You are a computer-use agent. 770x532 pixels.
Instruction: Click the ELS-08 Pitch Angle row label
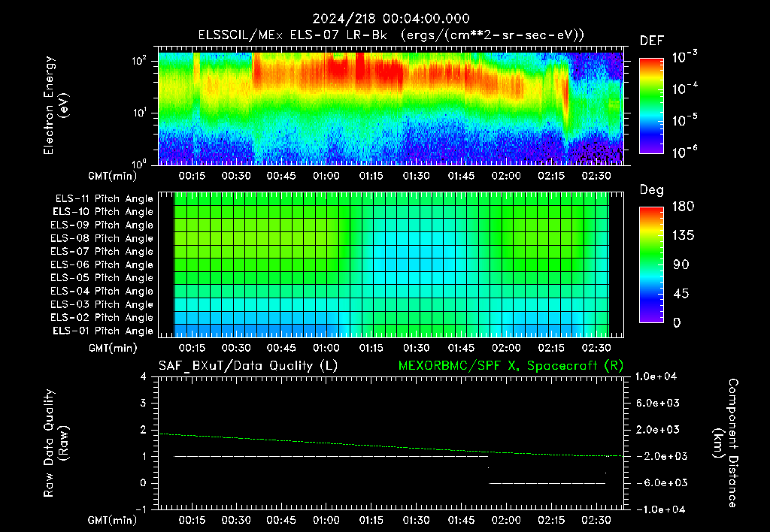[x=102, y=238]
